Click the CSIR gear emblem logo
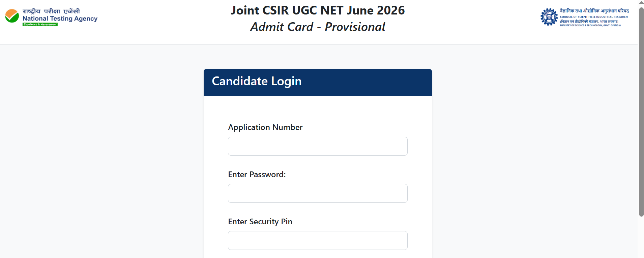The height and width of the screenshot is (258, 644). coord(549,17)
